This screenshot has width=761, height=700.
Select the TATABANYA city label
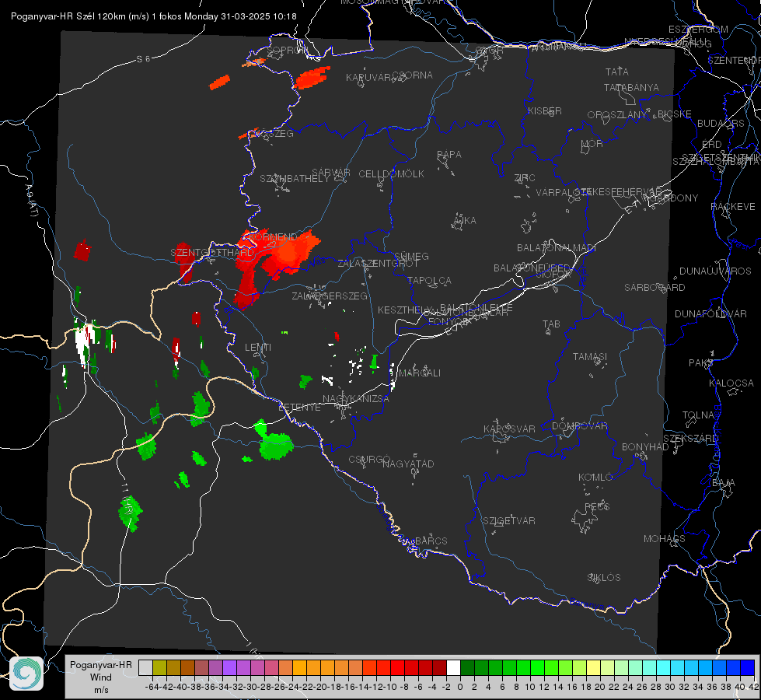point(631,87)
